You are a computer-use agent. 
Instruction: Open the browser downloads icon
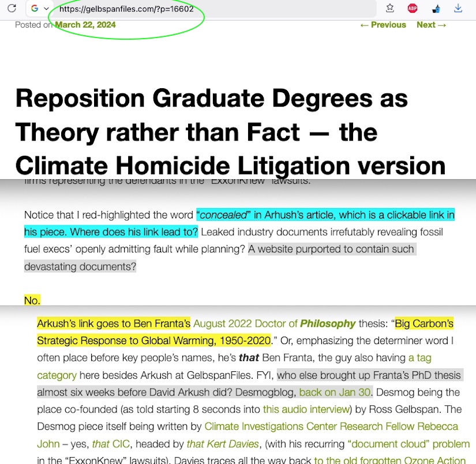pos(458,8)
